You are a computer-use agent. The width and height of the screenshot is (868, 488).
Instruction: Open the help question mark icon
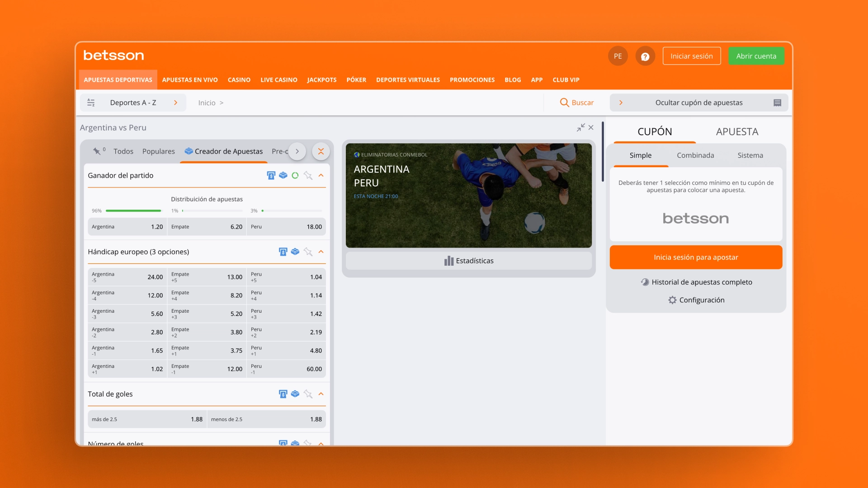(x=645, y=56)
